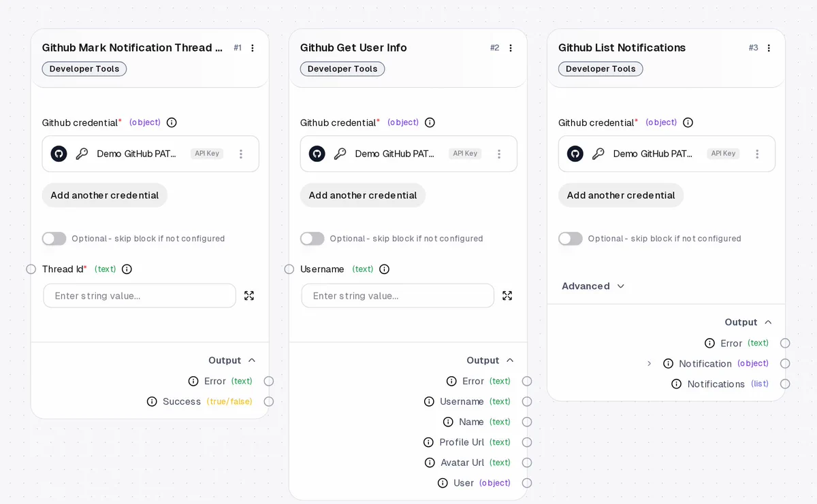Open the three-dot menu of block #2
Screen dimensions: 817x504
(511, 48)
